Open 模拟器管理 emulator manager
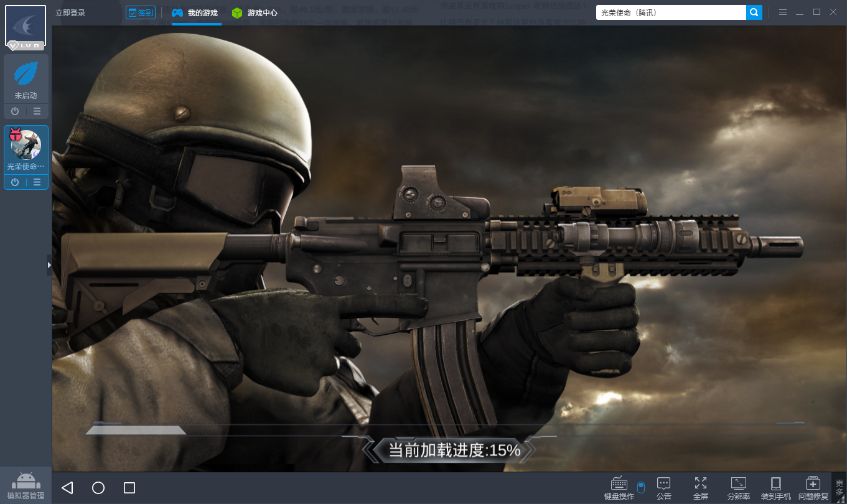 click(x=26, y=485)
